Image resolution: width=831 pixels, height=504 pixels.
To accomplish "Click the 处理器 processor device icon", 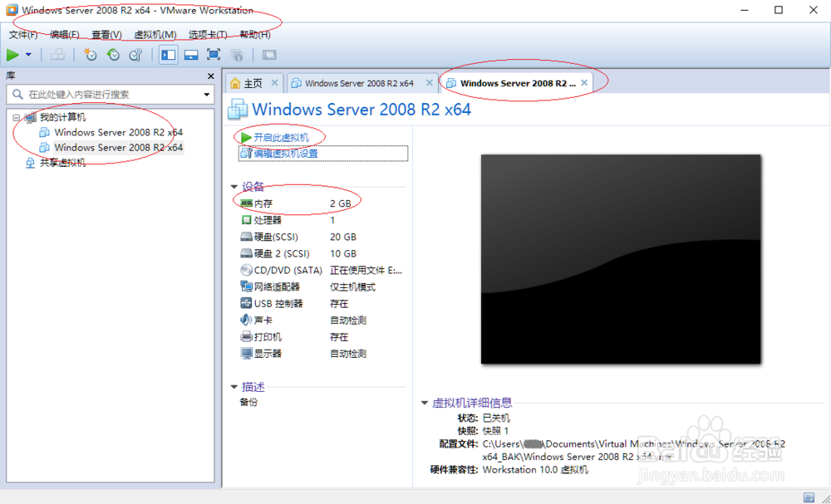I will pos(246,220).
